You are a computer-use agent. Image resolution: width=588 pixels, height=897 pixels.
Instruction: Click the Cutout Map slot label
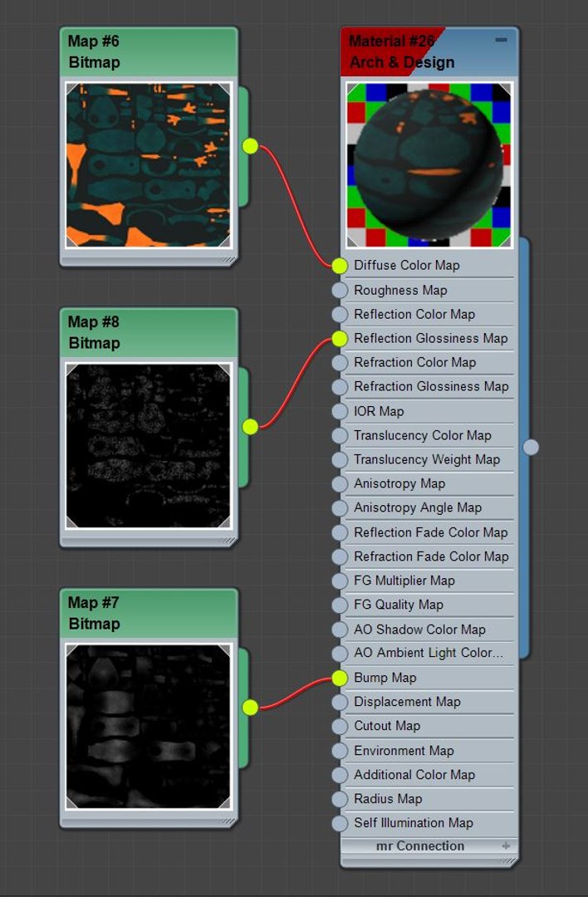point(387,726)
